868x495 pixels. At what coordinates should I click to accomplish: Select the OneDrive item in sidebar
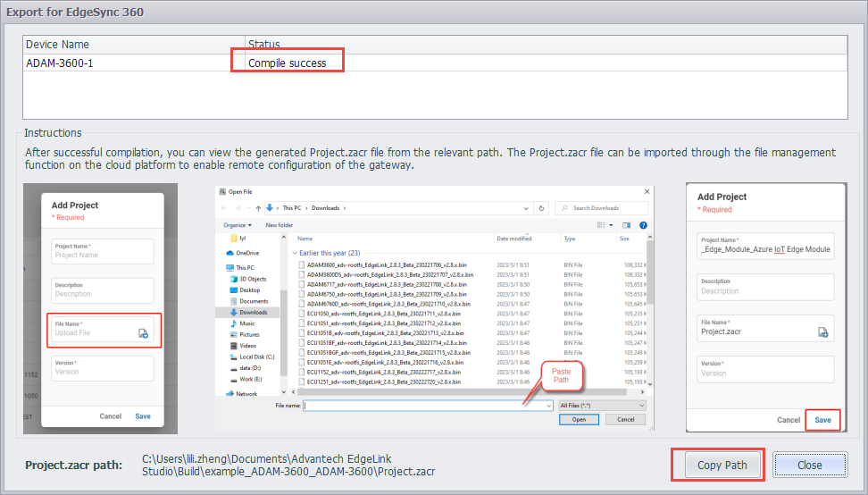click(x=246, y=253)
